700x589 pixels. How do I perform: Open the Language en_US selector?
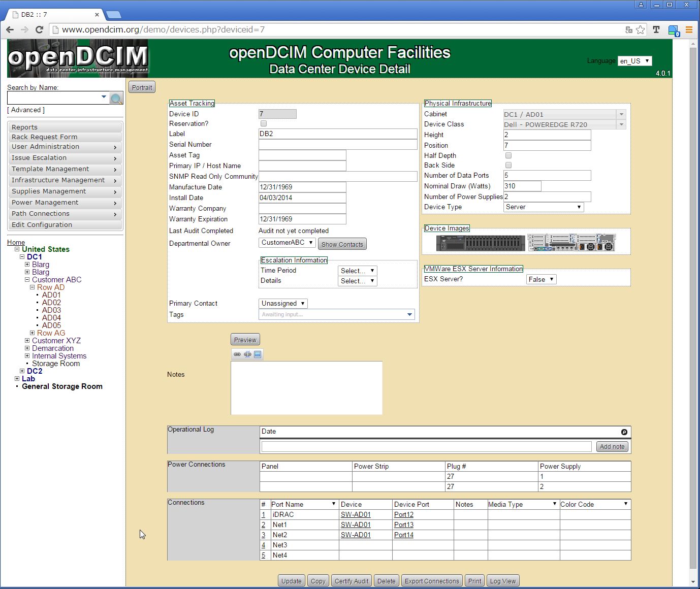click(634, 60)
